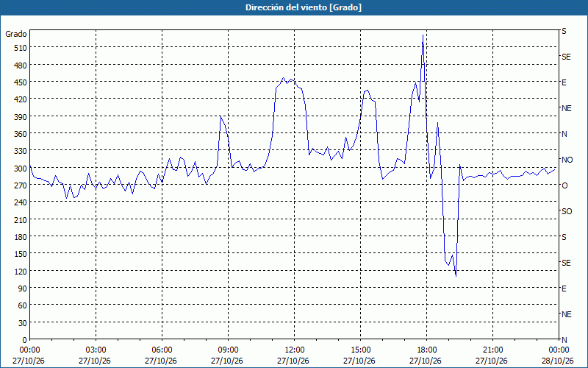
Task: Click the 03:00 time axis label
Action: click(x=96, y=350)
